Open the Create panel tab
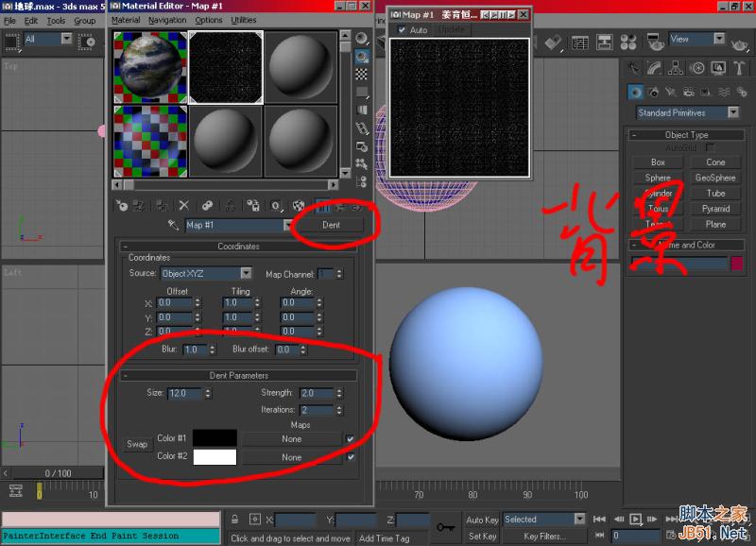 pos(633,67)
